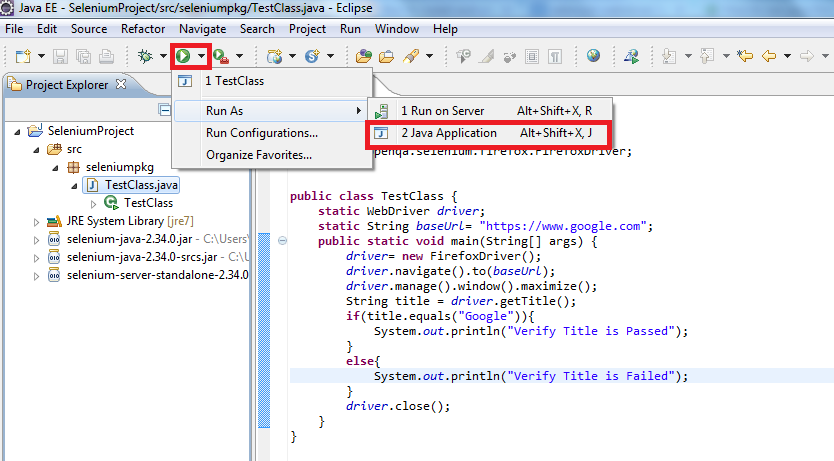Open the Help menu
Image resolution: width=834 pixels, height=461 pixels.
[445, 29]
